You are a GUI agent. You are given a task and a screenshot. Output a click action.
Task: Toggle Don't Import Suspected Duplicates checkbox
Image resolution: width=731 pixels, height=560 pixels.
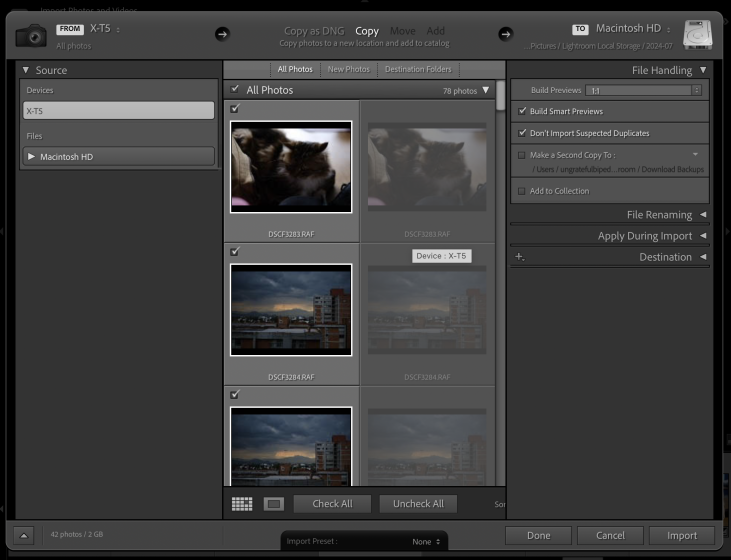[x=522, y=133]
